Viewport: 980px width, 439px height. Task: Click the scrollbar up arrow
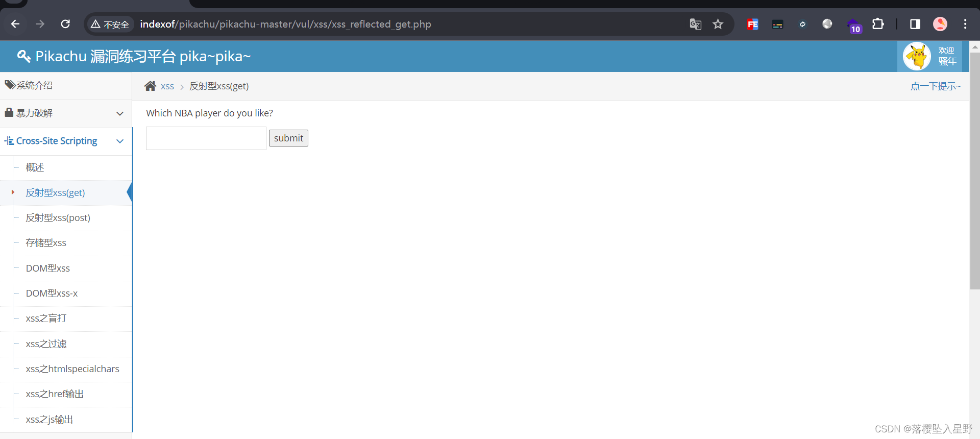pyautogui.click(x=975, y=47)
